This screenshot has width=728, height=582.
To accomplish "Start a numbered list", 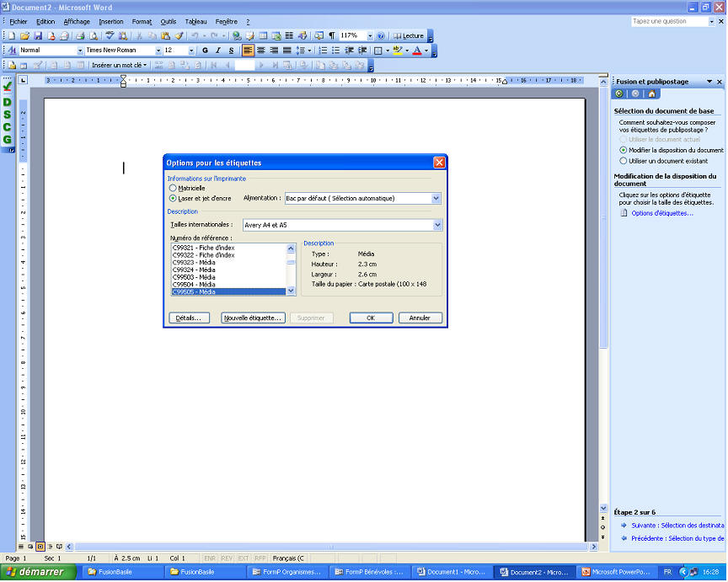I will coord(323,51).
